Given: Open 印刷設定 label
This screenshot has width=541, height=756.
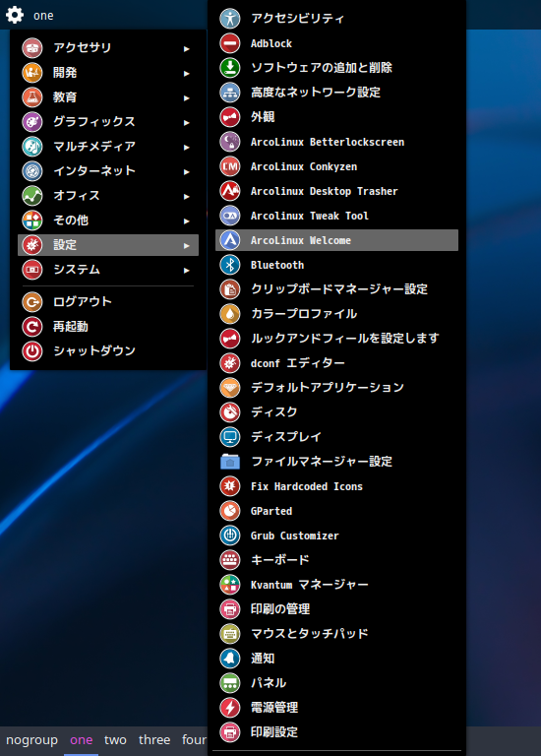Looking at the screenshot, I should [x=274, y=732].
